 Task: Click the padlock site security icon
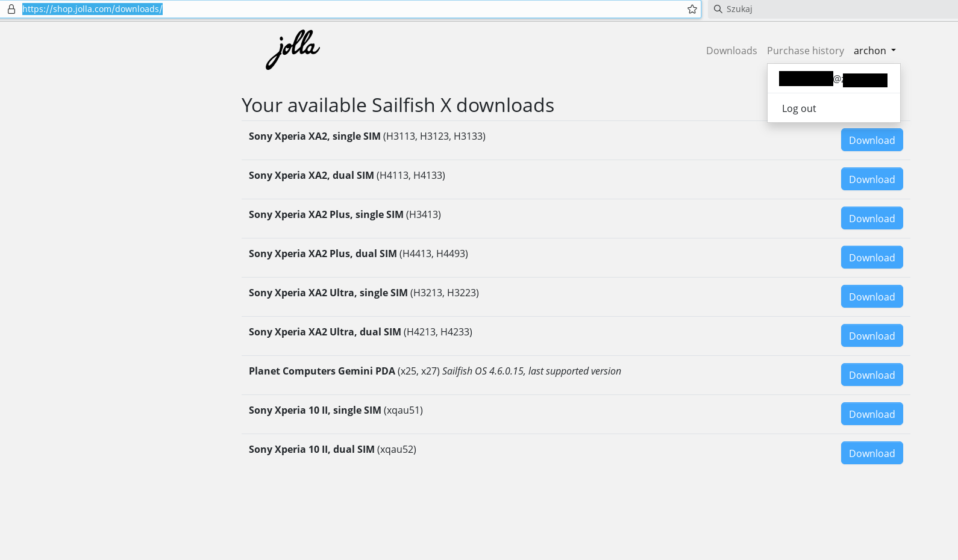click(11, 9)
